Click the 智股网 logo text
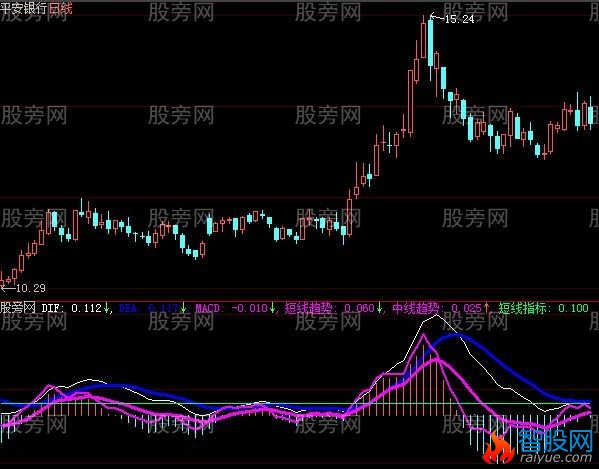The height and width of the screenshot is (469, 599). (x=556, y=440)
